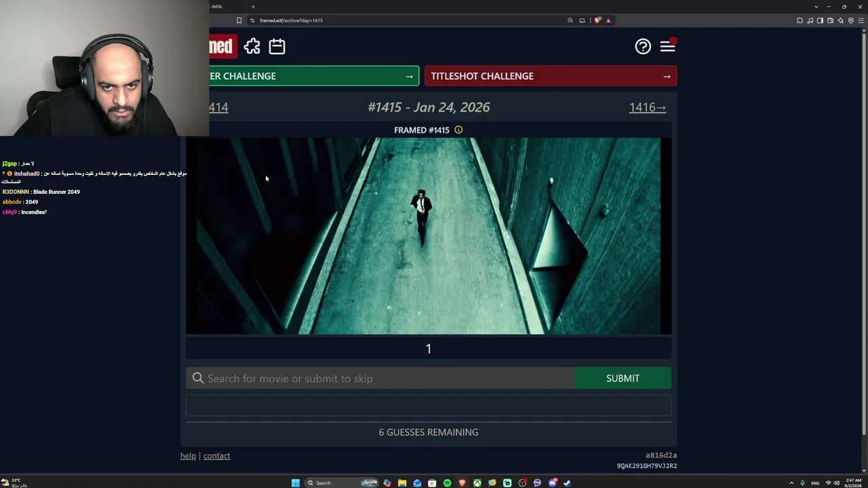This screenshot has height=488, width=868.
Task: Open the tab search chevron
Action: pyautogui.click(x=816, y=7)
